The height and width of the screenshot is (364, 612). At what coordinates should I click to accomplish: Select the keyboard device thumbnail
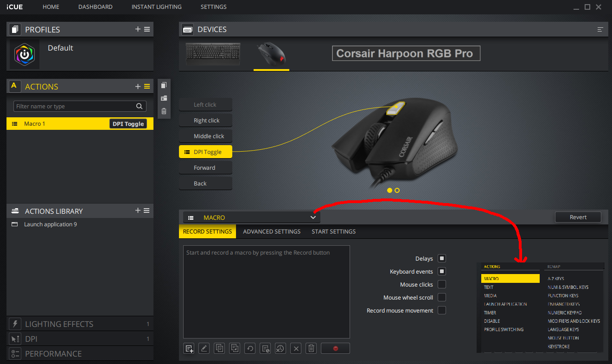pos(213,54)
